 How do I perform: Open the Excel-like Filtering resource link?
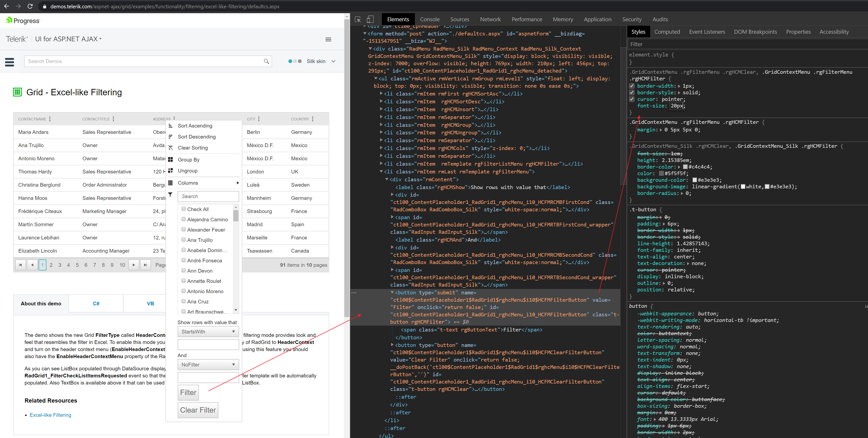coord(51,415)
